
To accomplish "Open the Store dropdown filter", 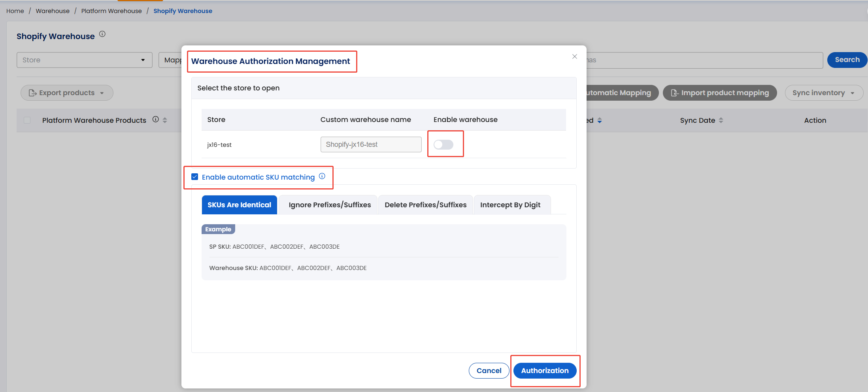I will point(84,60).
